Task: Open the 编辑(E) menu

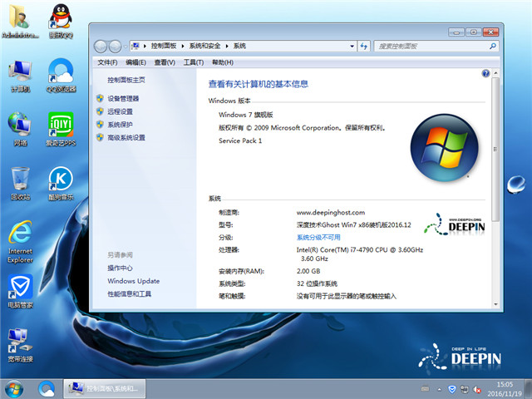Action: coord(135,62)
